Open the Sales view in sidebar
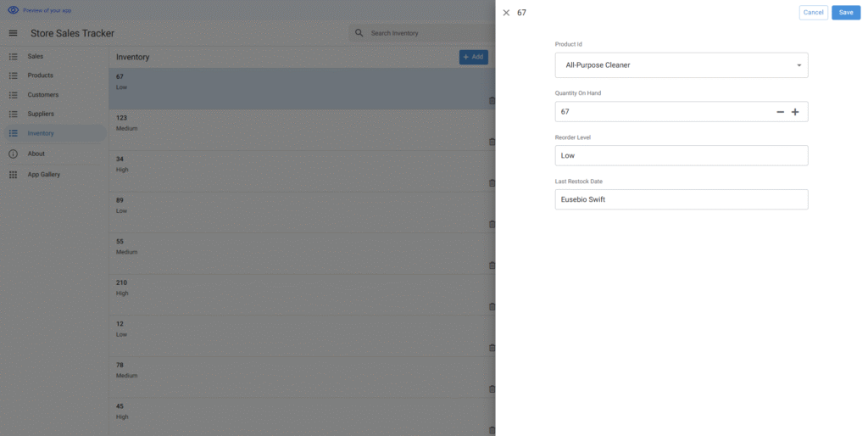 click(36, 56)
